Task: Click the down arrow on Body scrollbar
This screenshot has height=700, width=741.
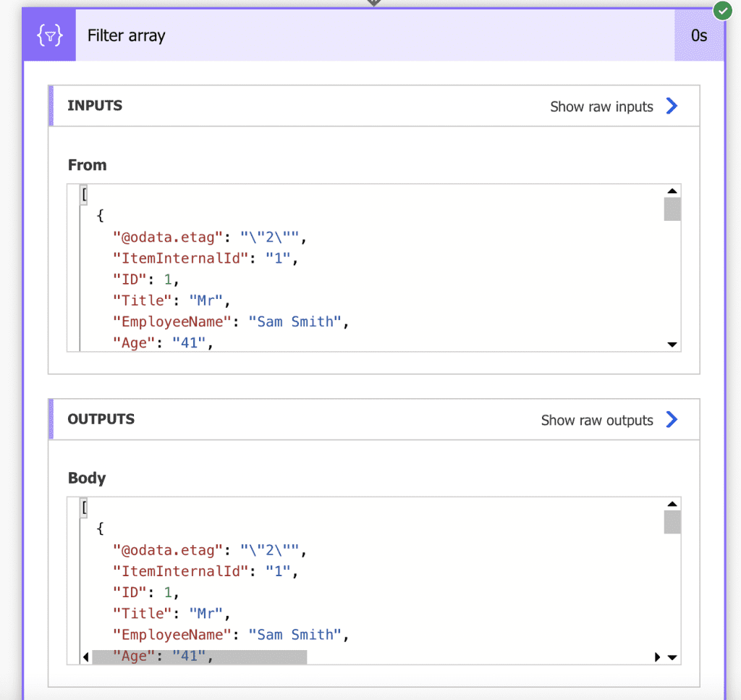Action: (x=672, y=657)
